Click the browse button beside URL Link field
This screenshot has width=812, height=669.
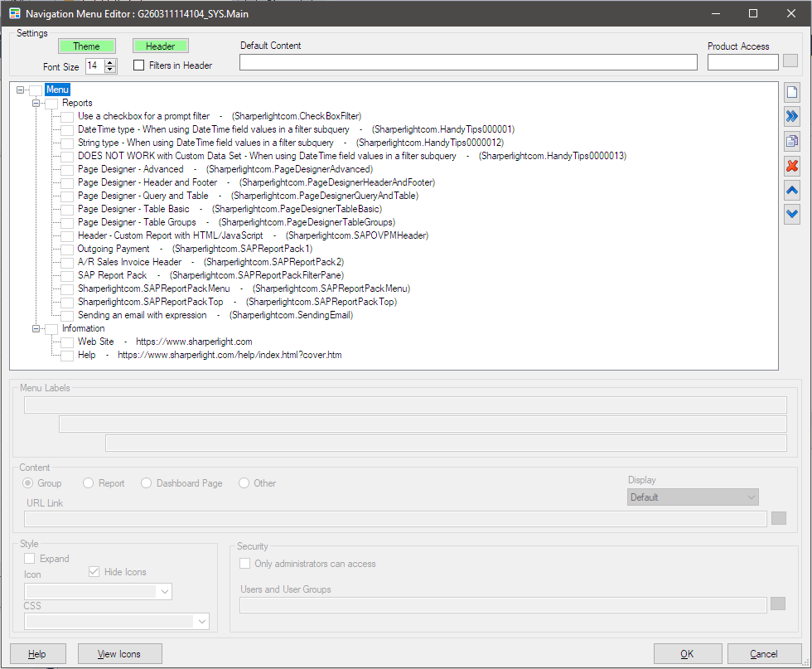[778, 518]
